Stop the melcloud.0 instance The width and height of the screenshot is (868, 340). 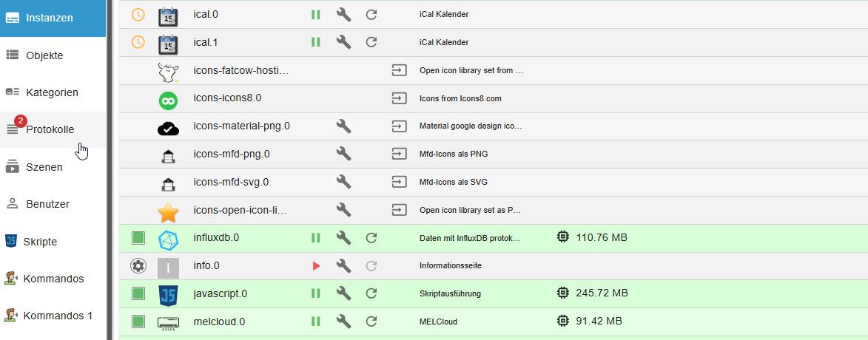click(316, 322)
